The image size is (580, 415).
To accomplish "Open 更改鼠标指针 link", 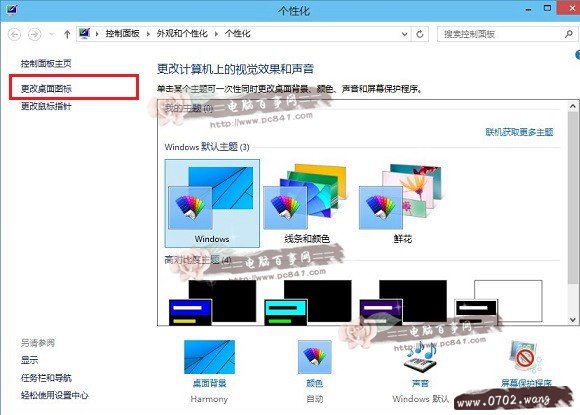I will pyautogui.click(x=46, y=106).
